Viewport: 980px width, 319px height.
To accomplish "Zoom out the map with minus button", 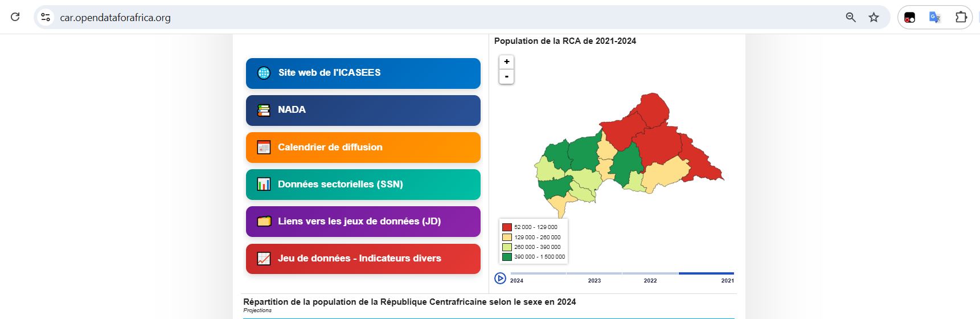I will 506,76.
